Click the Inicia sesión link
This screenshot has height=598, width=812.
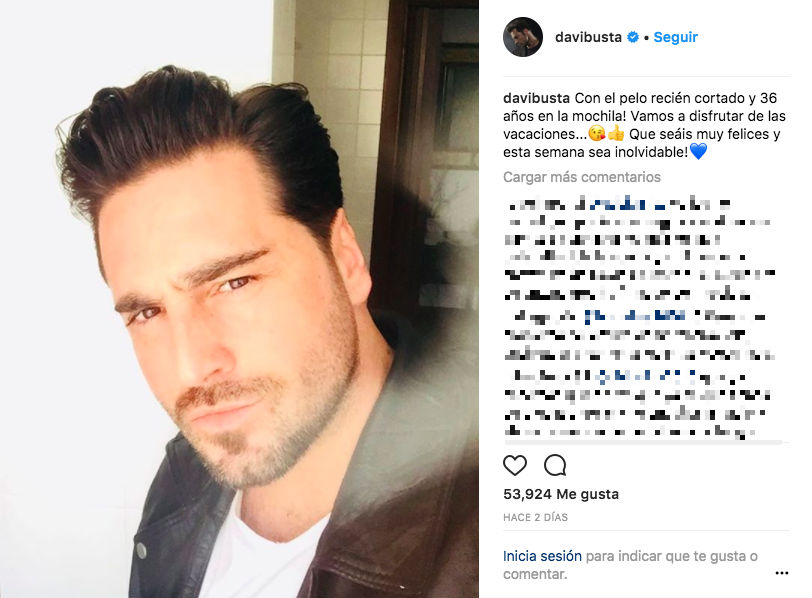click(x=542, y=556)
